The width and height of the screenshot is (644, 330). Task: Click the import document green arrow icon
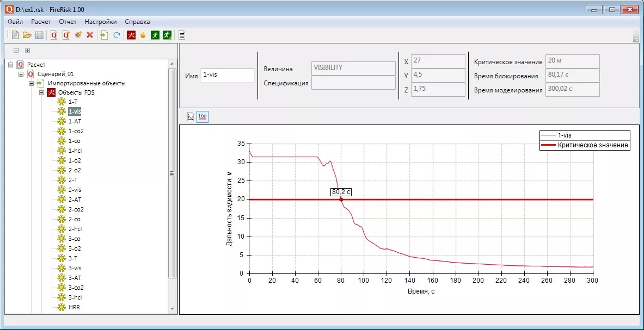(104, 35)
